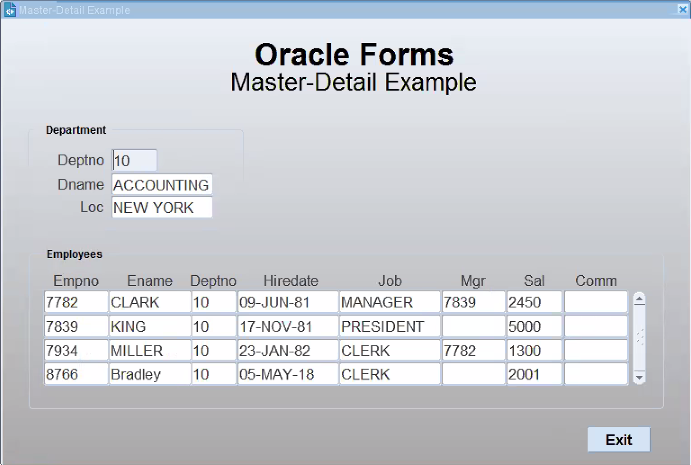The image size is (691, 465).
Task: Click Deptno cell in Bradley row
Action: click(214, 374)
